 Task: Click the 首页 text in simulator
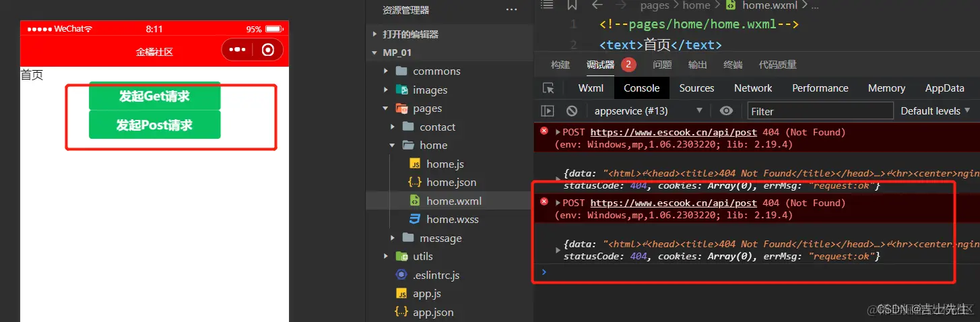click(32, 75)
